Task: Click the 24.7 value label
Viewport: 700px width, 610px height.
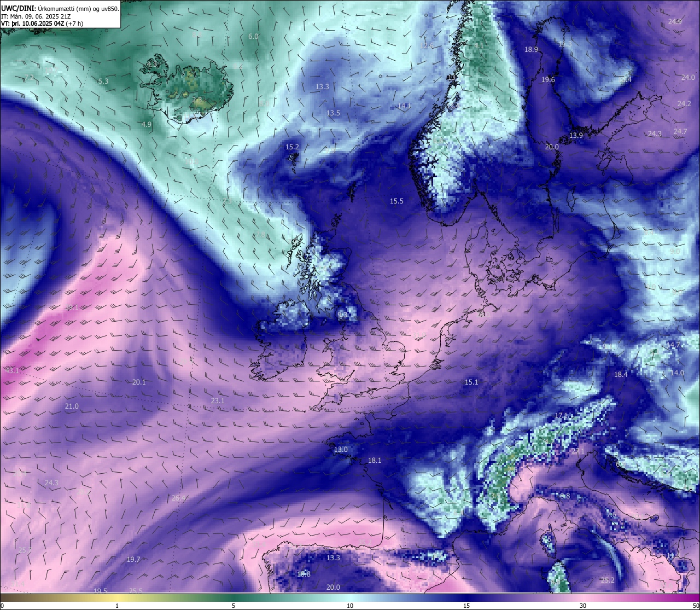Action: [680, 132]
